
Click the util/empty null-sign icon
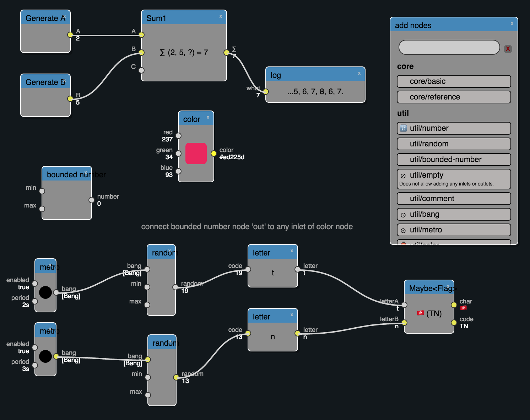point(403,176)
